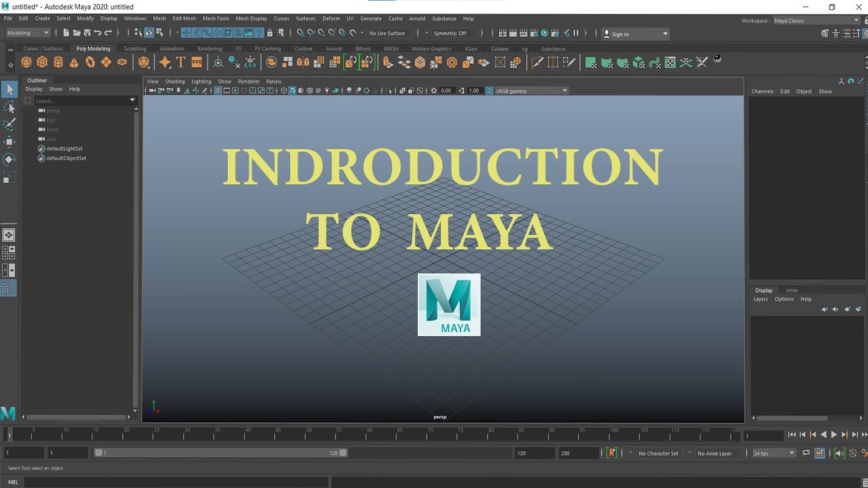
Task: Open the 24 fps frame rate dropdown
Action: [774, 453]
